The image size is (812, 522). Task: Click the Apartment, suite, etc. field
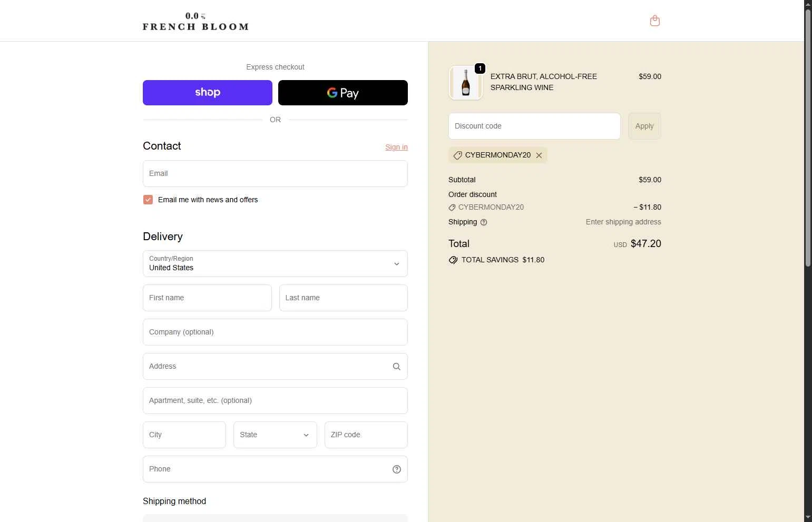[x=275, y=400]
